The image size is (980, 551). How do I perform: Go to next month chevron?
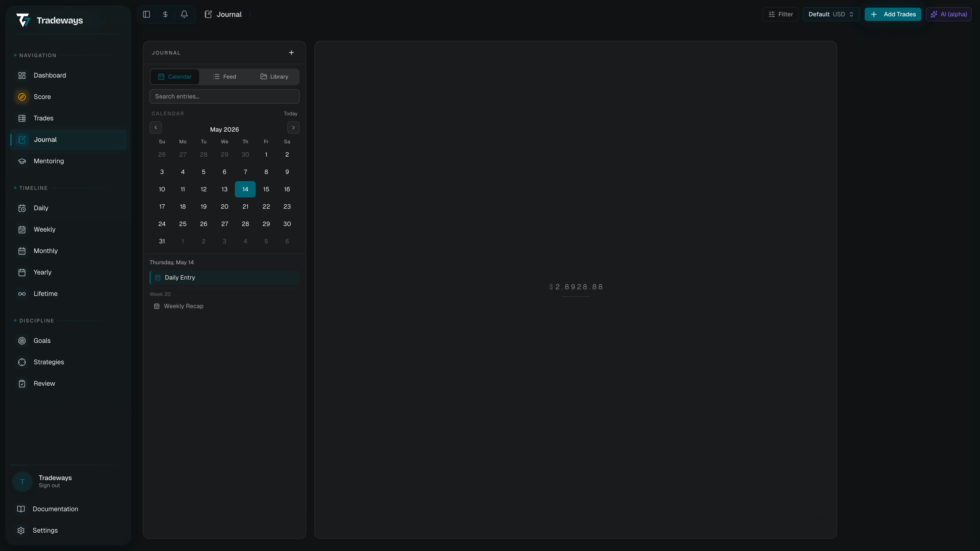point(293,127)
